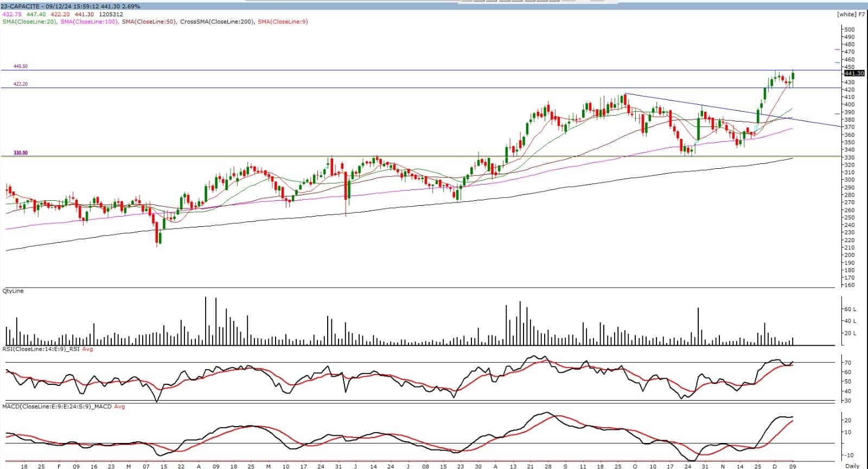Select the 422.20 horizontal level label
This screenshot has width=868, height=469.
point(21,84)
